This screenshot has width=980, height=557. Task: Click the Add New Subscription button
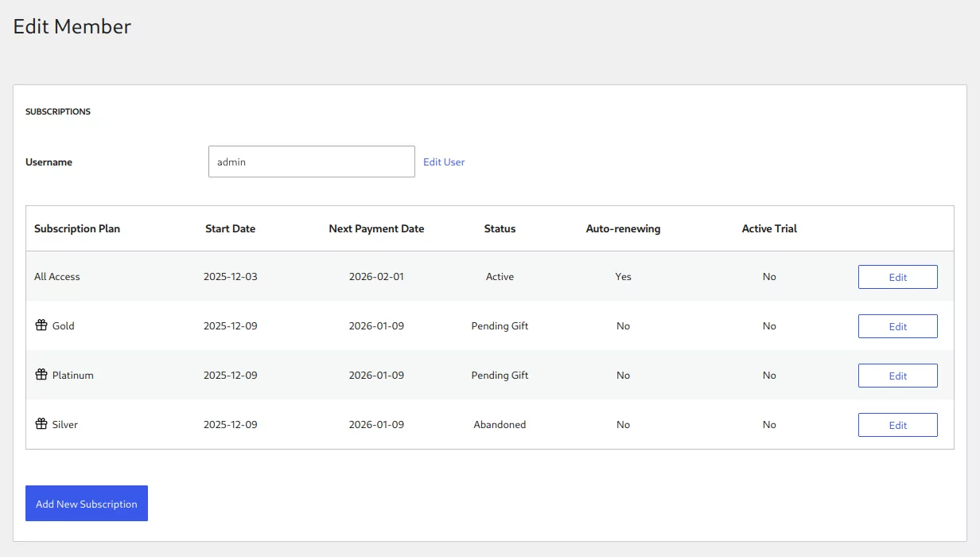[87, 504]
